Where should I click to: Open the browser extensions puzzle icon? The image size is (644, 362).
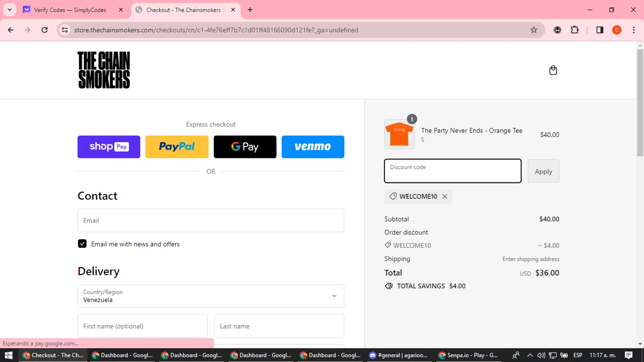[574, 30]
